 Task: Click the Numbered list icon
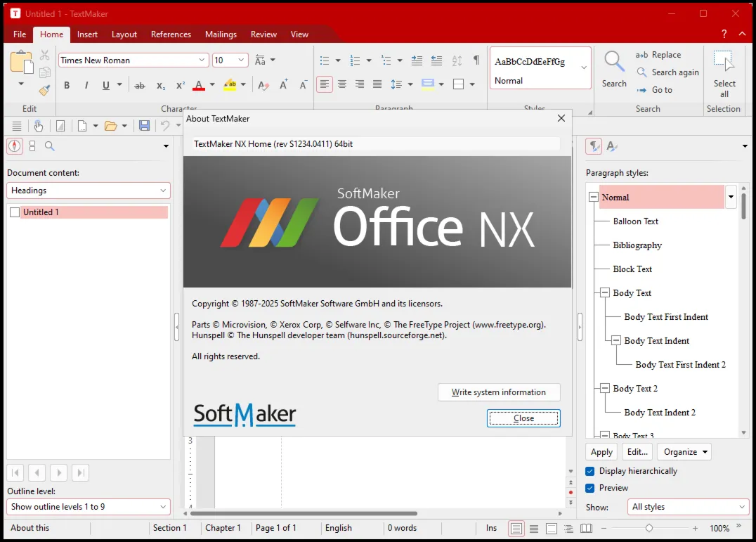[356, 60]
